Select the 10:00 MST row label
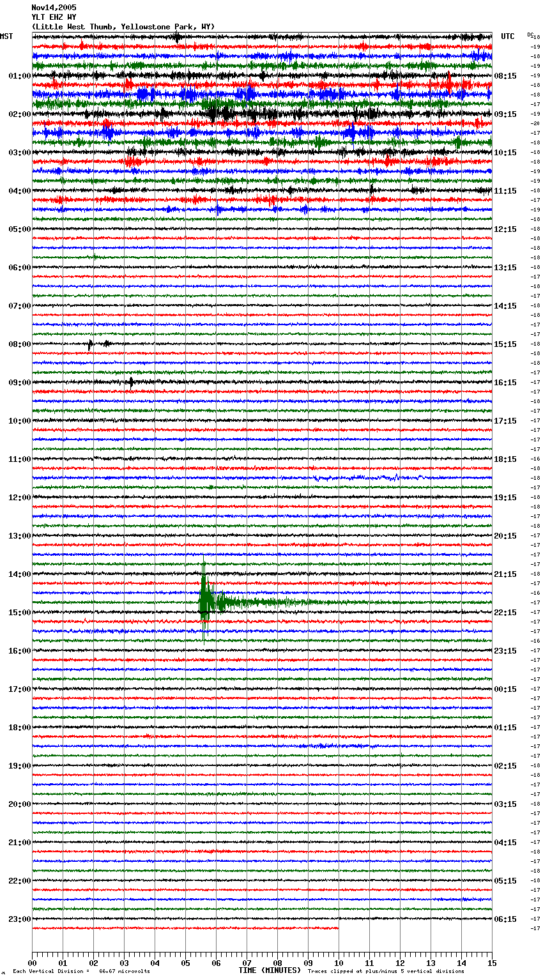This screenshot has height=980, width=543. coord(20,421)
